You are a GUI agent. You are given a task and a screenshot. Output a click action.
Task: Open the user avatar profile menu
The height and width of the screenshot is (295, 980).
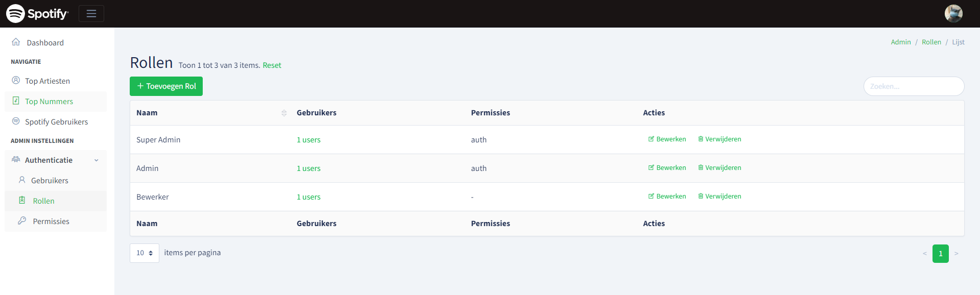953,13
